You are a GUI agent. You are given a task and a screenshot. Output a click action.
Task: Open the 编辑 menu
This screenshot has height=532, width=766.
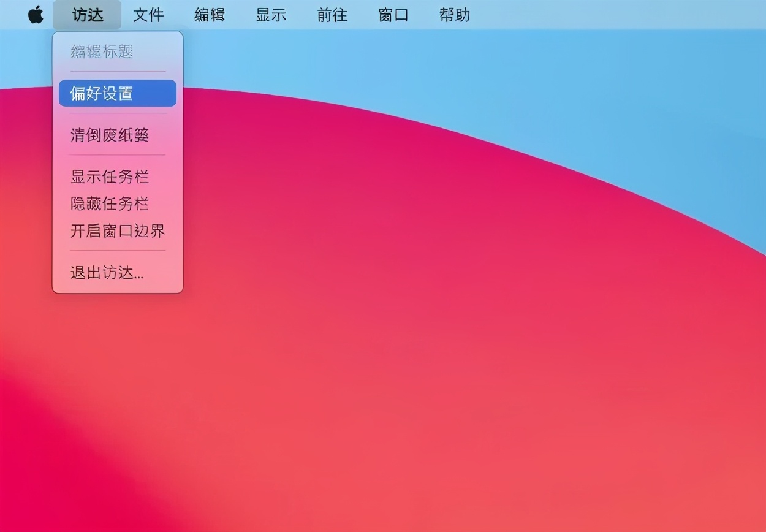click(x=210, y=15)
